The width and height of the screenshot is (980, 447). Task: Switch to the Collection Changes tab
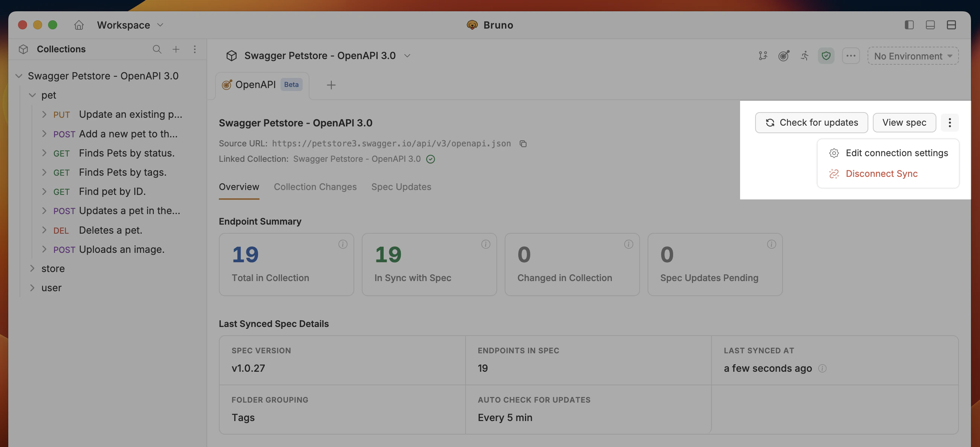[315, 187]
